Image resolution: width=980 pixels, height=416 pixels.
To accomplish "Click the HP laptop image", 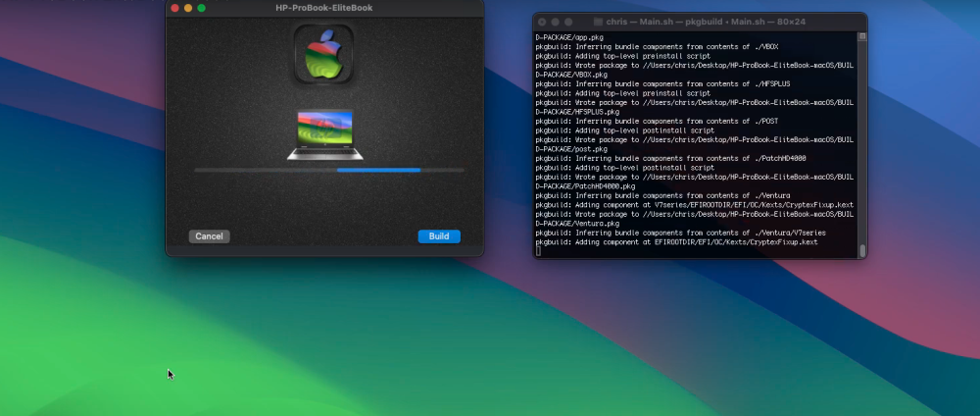I will tap(325, 134).
